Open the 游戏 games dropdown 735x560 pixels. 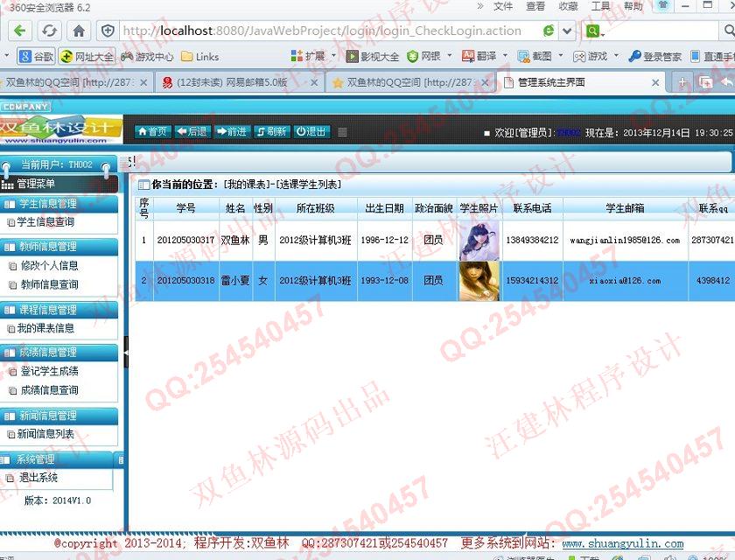point(595,57)
